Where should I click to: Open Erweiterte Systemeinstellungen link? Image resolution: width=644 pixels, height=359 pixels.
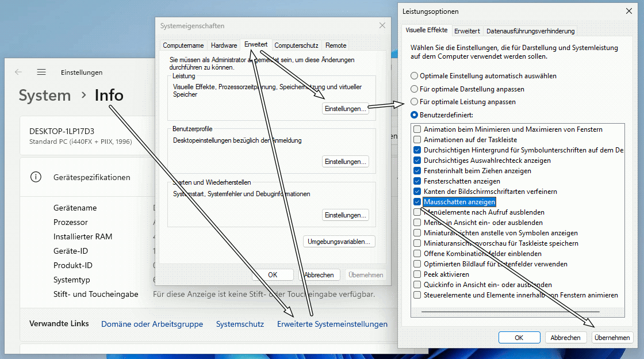click(x=332, y=324)
